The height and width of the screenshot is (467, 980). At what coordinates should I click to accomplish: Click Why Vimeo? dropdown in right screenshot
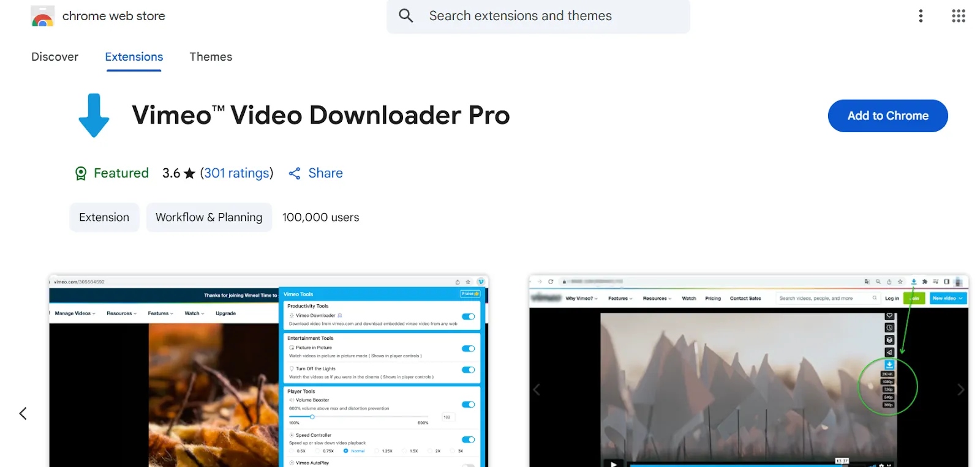pos(582,299)
